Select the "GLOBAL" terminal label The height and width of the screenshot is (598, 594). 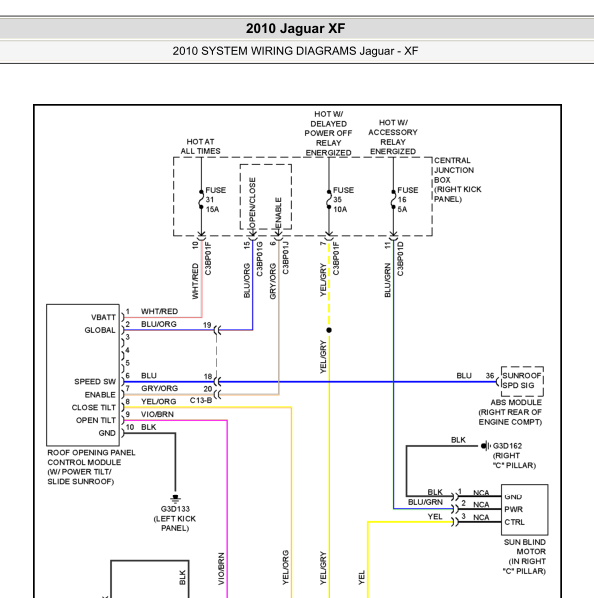100,330
